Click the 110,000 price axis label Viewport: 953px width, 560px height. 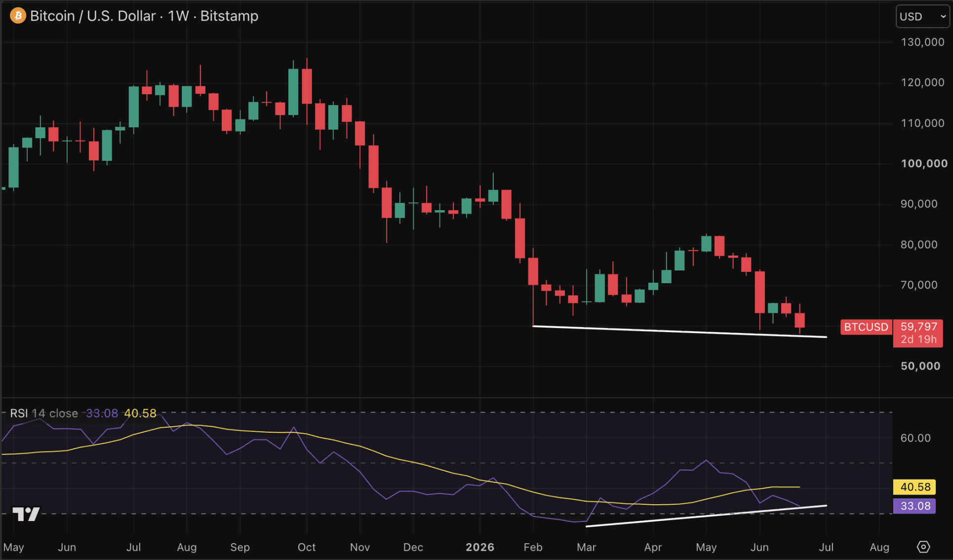pyautogui.click(x=922, y=123)
